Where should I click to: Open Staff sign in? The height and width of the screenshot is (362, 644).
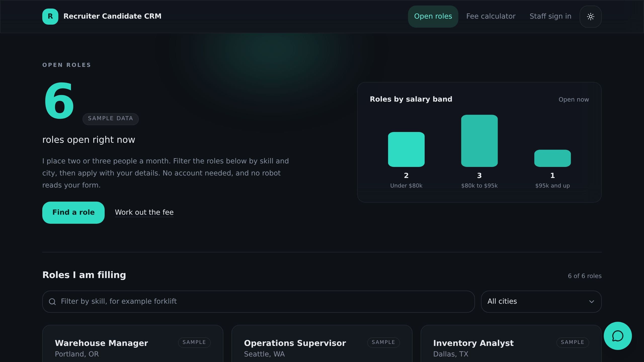550,17
